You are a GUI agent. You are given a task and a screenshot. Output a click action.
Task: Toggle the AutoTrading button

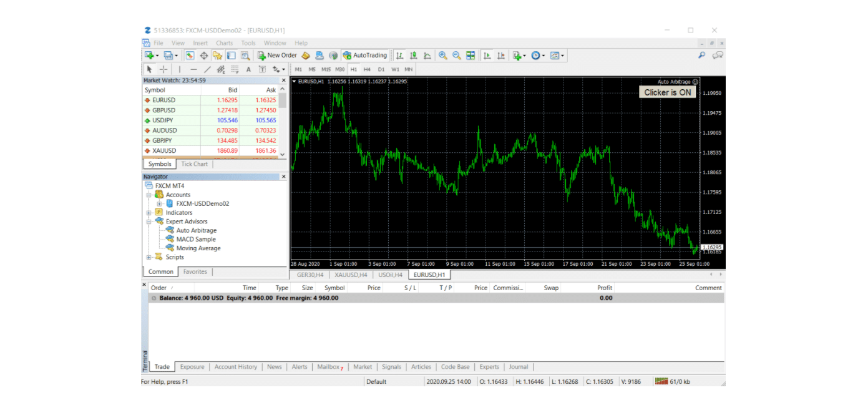[366, 56]
